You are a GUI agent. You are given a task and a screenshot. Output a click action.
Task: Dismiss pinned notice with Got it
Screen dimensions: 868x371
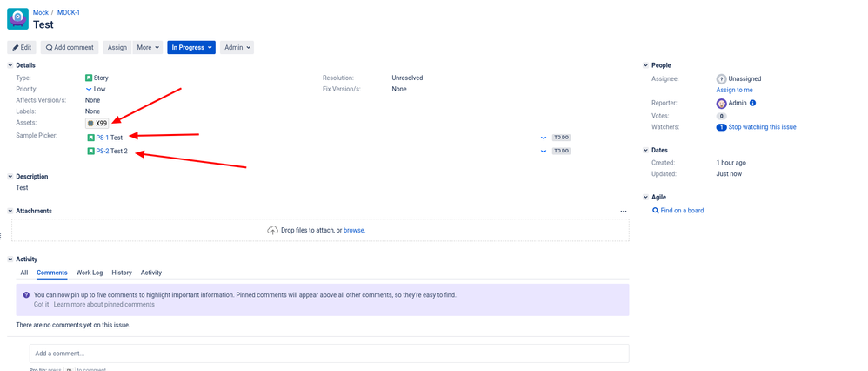[x=41, y=305]
